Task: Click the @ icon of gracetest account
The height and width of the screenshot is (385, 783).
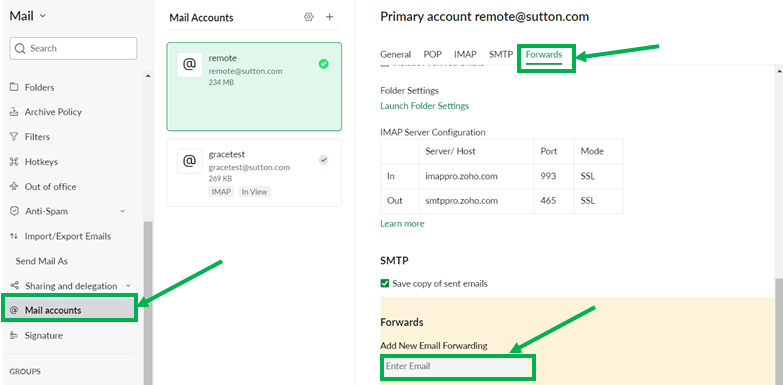Action: click(190, 161)
